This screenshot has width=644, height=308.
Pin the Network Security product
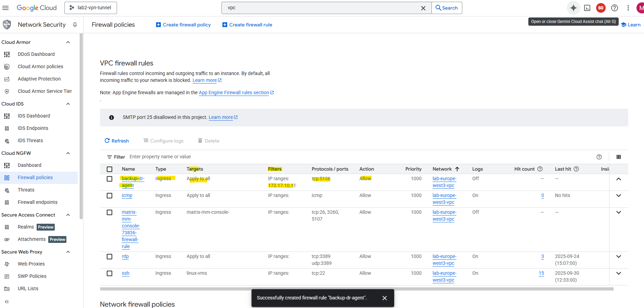(75, 25)
